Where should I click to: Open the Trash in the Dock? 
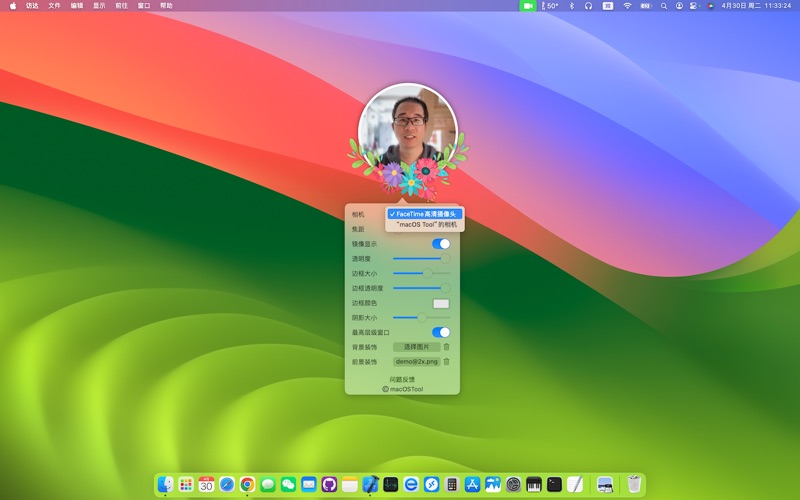pyautogui.click(x=634, y=485)
